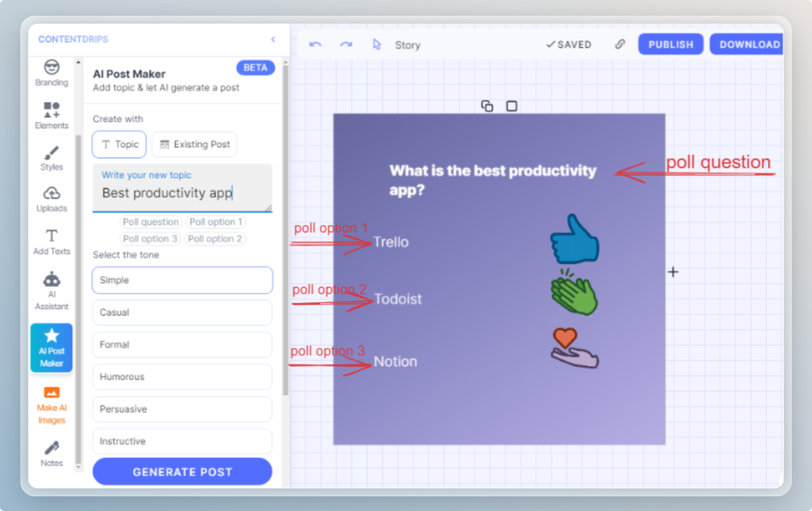This screenshot has height=511, width=812.
Task: Open the Branding panel
Action: tap(52, 71)
